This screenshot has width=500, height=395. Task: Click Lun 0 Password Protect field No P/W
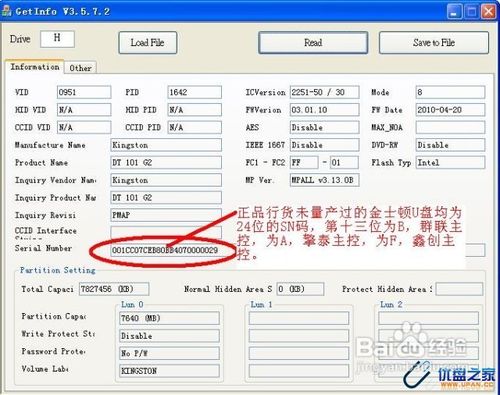point(169,353)
